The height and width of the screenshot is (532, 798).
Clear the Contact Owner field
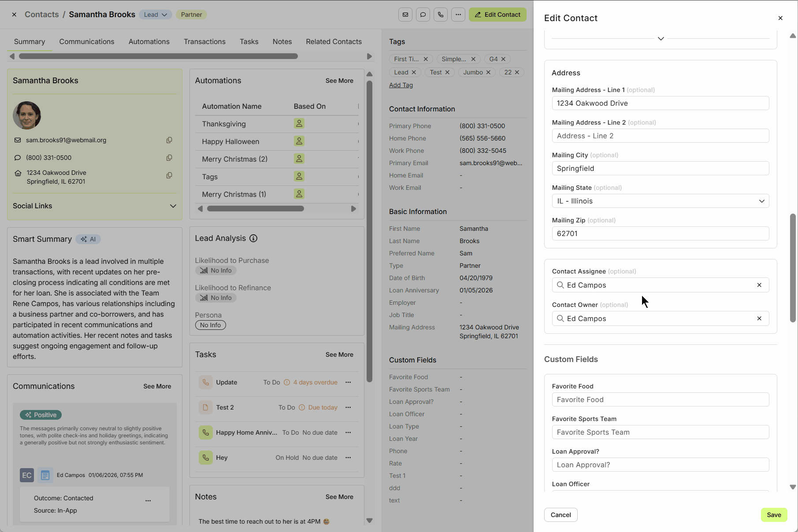[x=759, y=318]
